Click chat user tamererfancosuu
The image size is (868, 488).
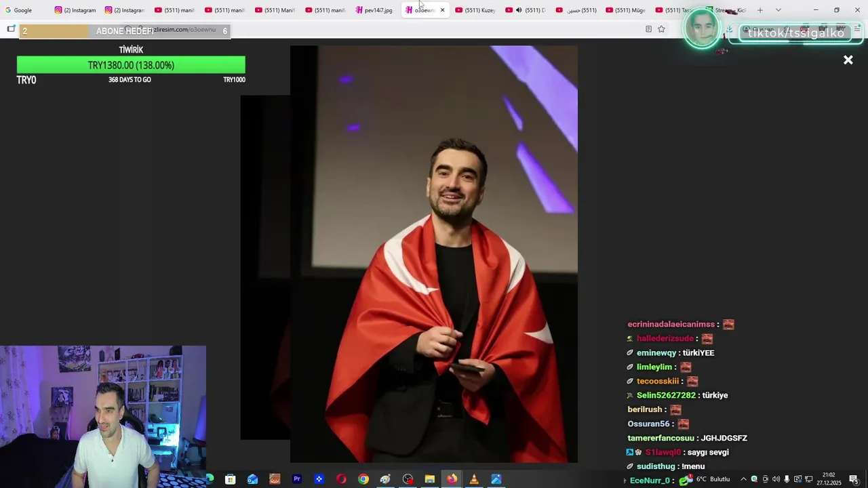[660, 439]
